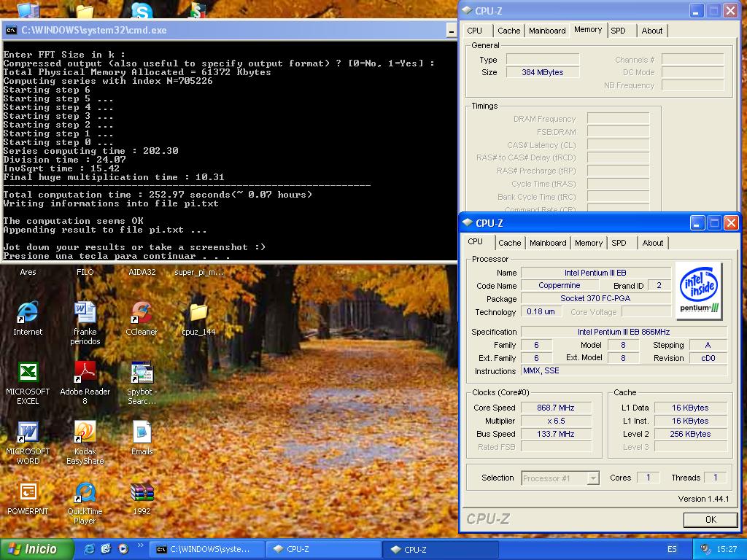This screenshot has height=560, width=747.
Task: Open Microsoft Word desktop shortcut
Action: click(x=28, y=432)
